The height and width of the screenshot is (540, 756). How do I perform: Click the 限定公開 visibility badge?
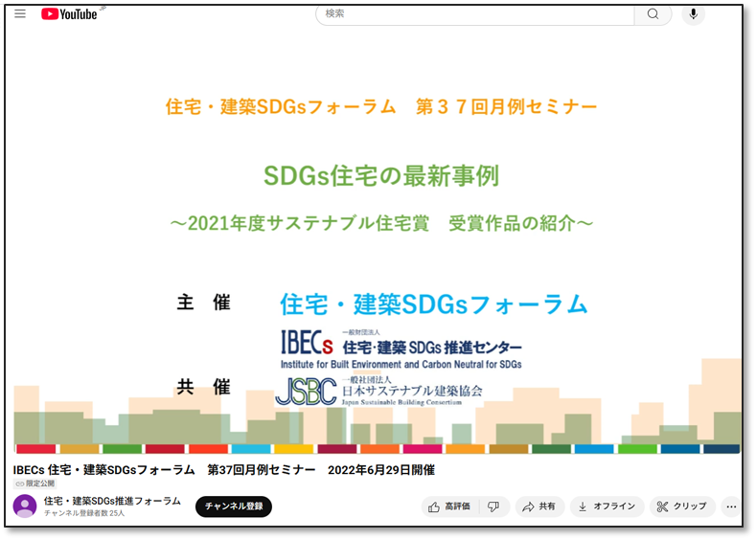pos(34,484)
